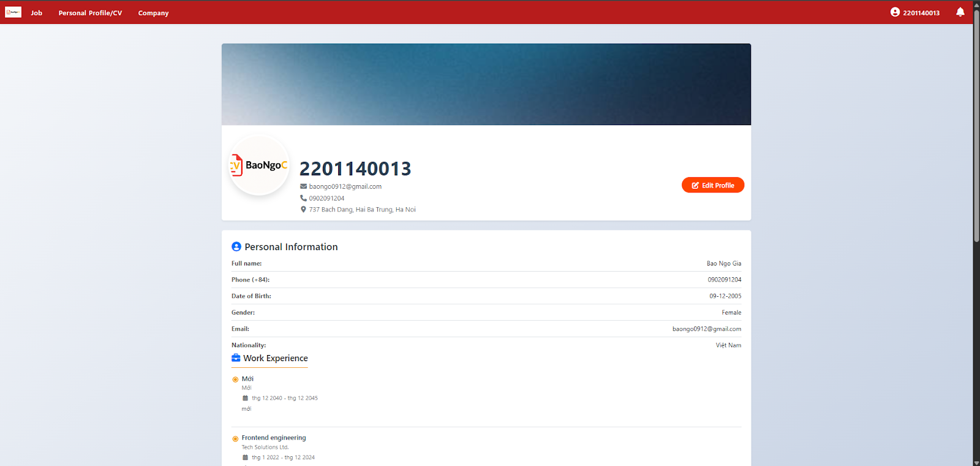This screenshot has height=466, width=980.
Task: Click the user account avatar icon in navbar
Action: (x=895, y=12)
